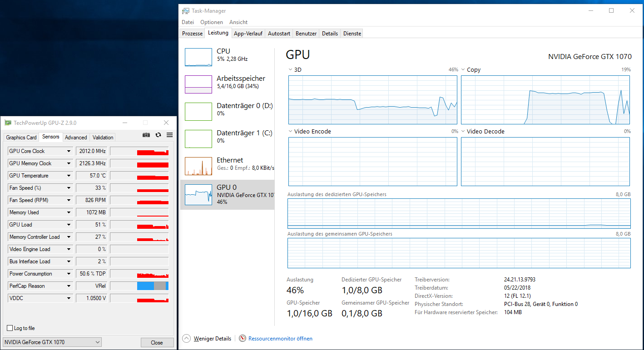
Task: Click 2012.0 MHz core clock value
Action: 92,151
